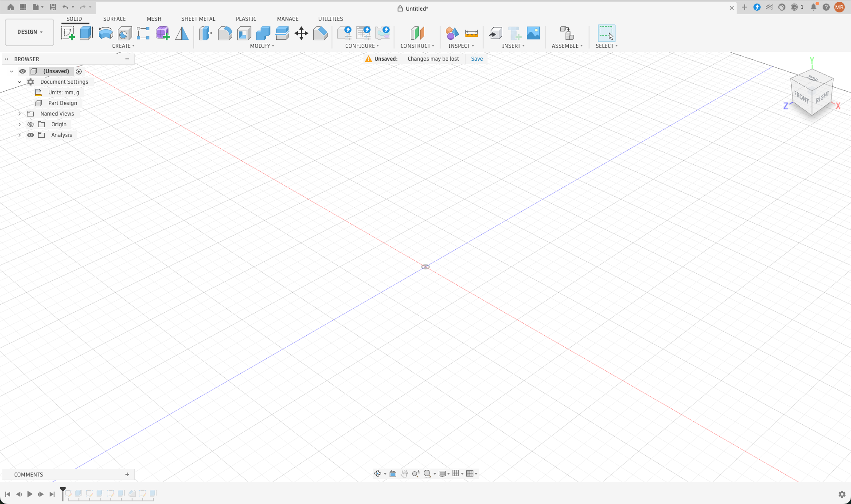Open the DESIGN workspace dropdown
This screenshot has height=504, width=851.
[x=29, y=32]
